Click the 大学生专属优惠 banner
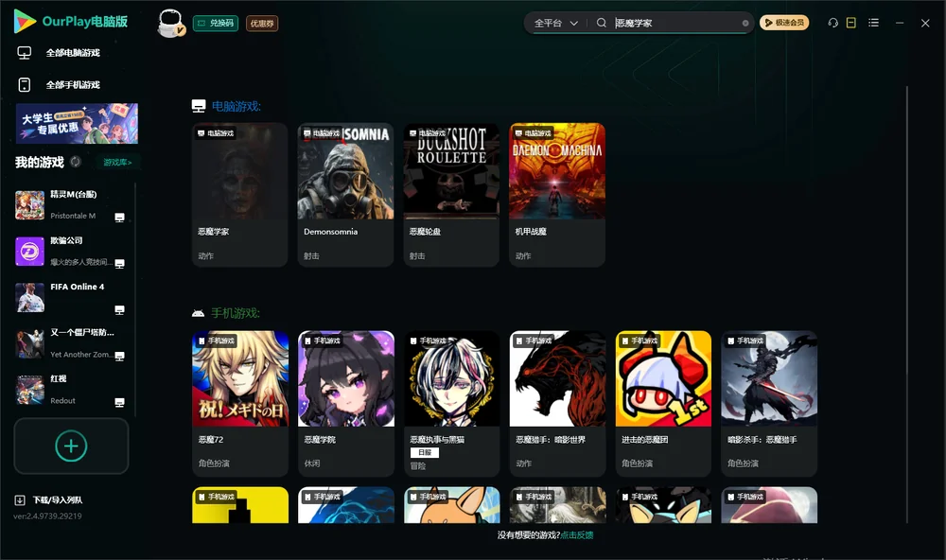The image size is (946, 560). point(78,124)
